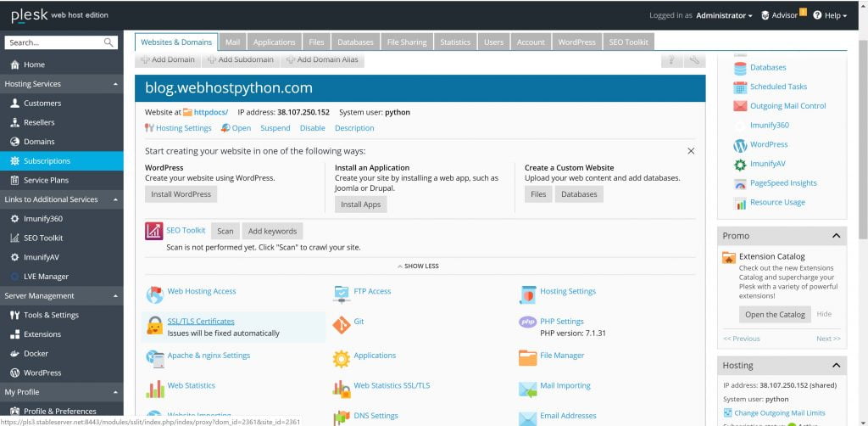
Task: Click the WordPress logo in right sidebar
Action: click(740, 145)
